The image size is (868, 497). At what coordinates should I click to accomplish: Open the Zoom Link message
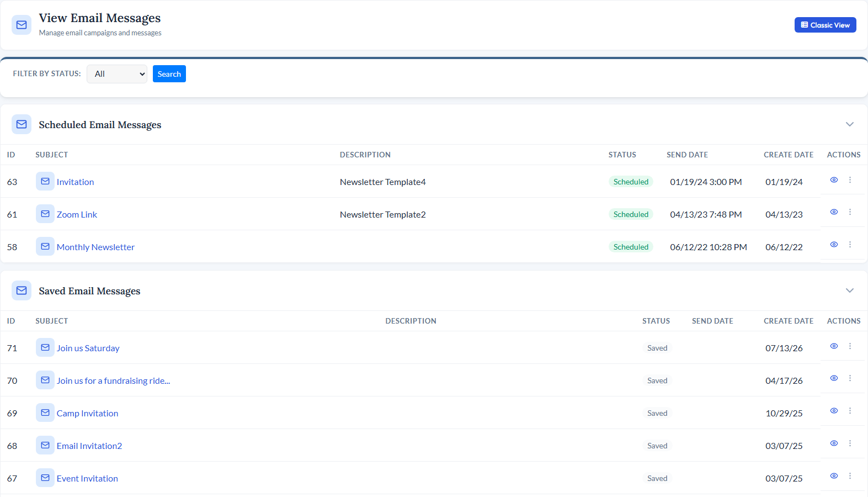coord(77,214)
